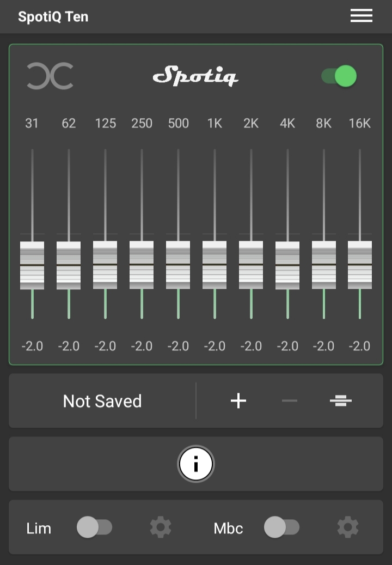This screenshot has height=565, width=392.
Task: Open Limiter settings gear
Action: tap(161, 527)
